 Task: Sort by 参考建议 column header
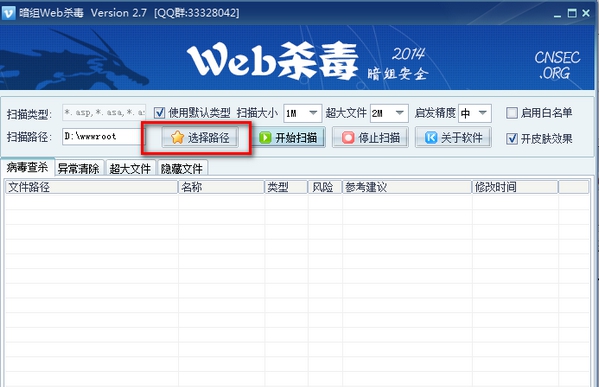407,187
